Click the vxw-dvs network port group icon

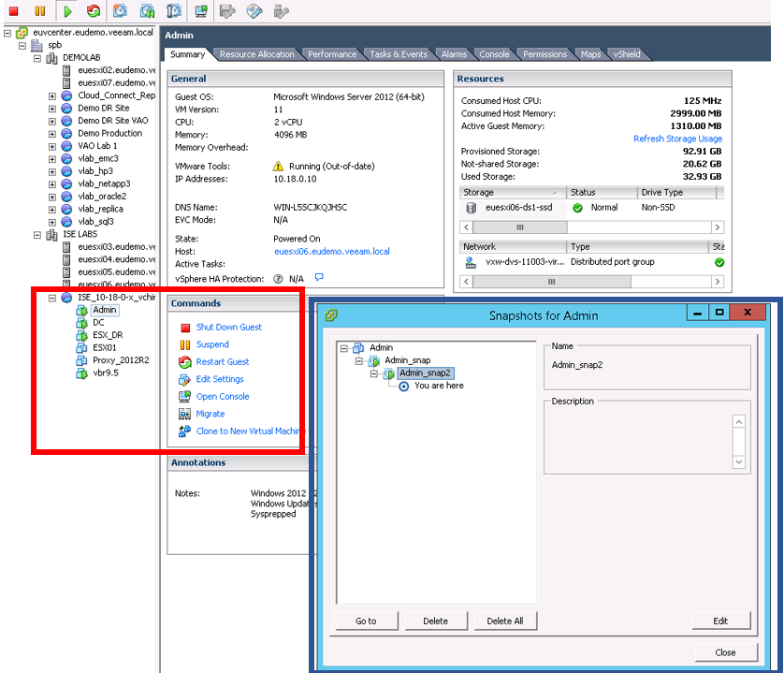(x=471, y=262)
